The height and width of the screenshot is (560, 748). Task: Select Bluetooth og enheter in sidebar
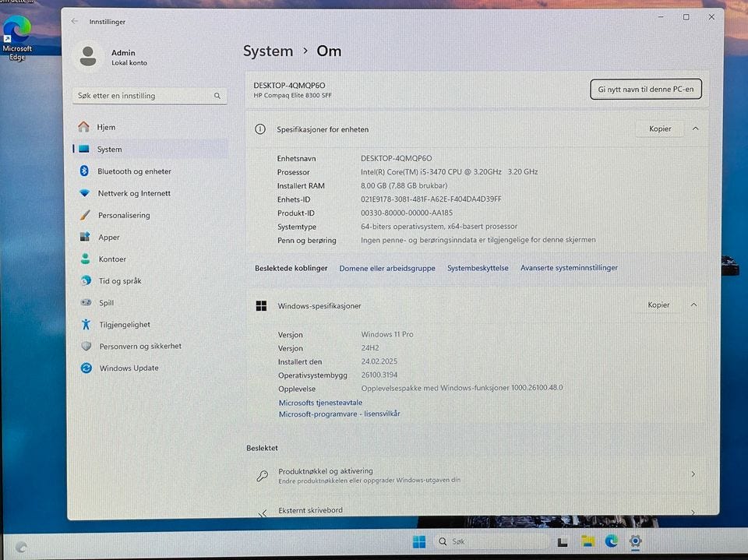click(x=150, y=171)
